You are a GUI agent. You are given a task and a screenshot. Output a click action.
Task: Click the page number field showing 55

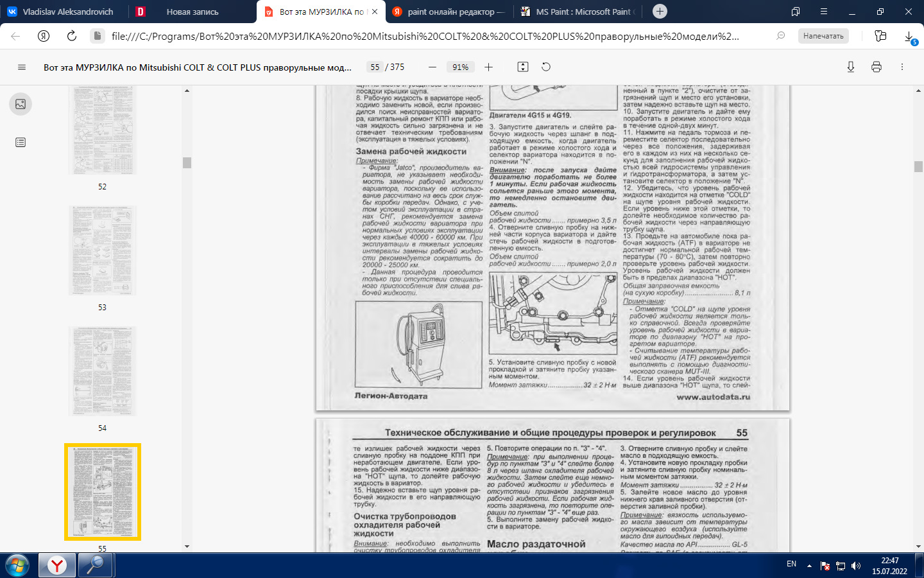click(375, 67)
